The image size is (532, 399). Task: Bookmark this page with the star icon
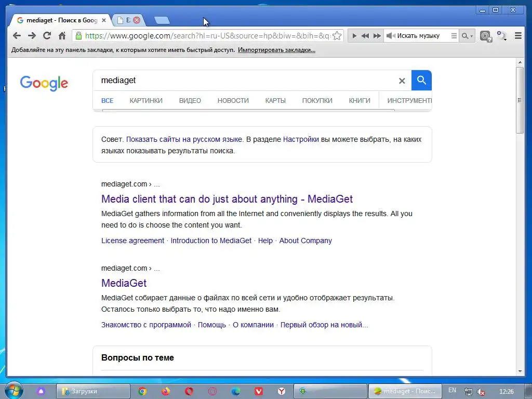click(x=337, y=36)
